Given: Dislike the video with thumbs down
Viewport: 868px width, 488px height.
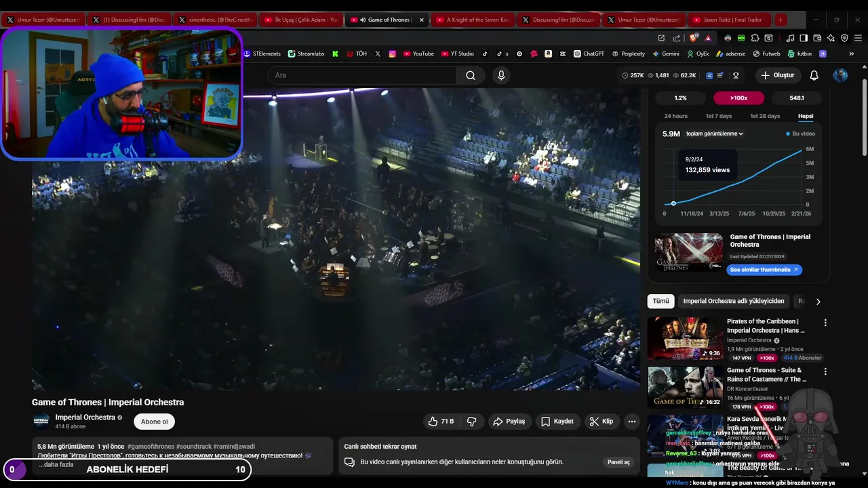Looking at the screenshot, I should pos(471,422).
